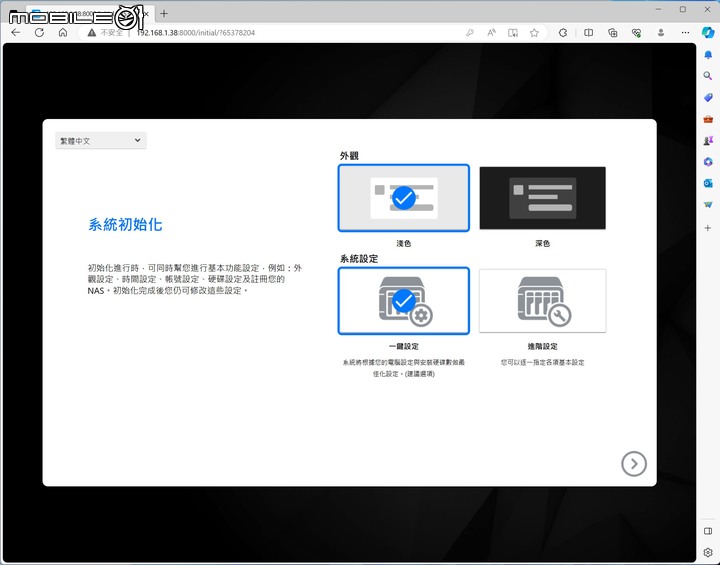Open the user profile icon
Viewport: 720px width, 565px height.
(661, 33)
